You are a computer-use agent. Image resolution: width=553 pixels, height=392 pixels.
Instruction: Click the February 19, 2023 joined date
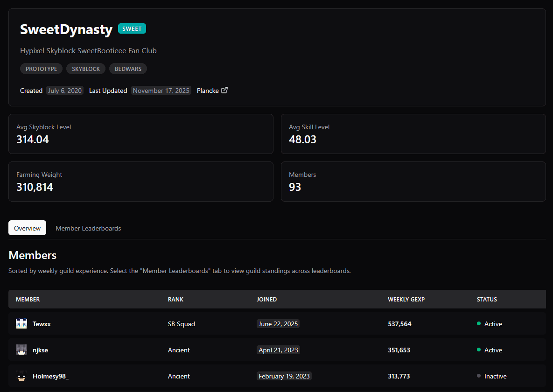click(284, 376)
